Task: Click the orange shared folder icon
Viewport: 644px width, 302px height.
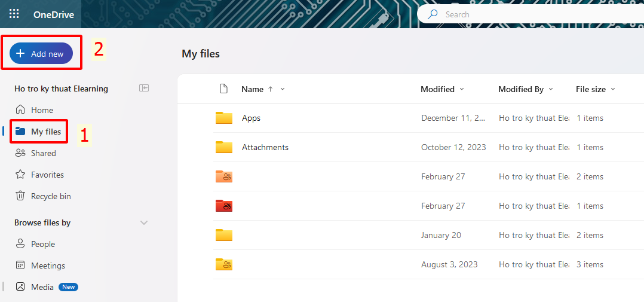Action: (x=224, y=176)
